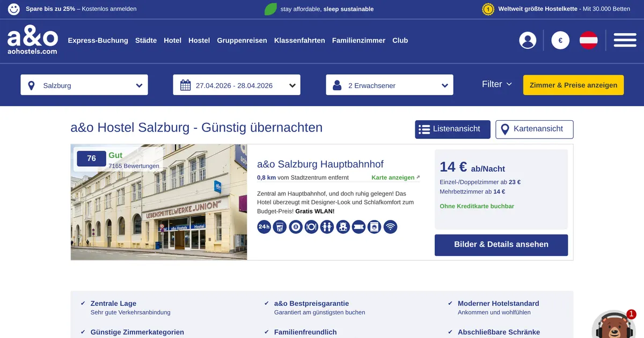Click the teddy bear amenity icon

(343, 227)
